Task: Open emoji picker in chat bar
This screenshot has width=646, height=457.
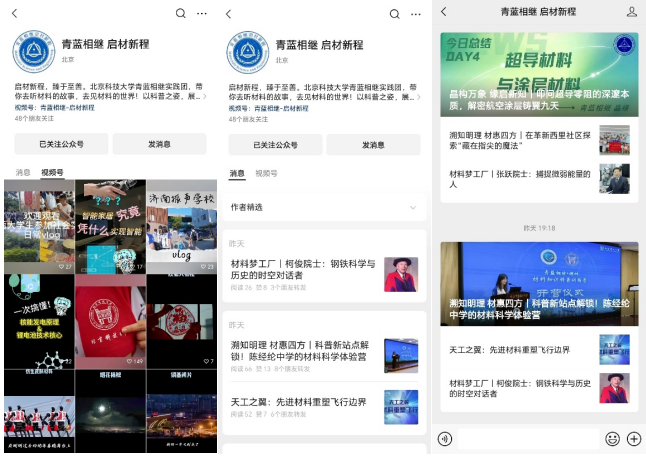Action: [x=612, y=439]
